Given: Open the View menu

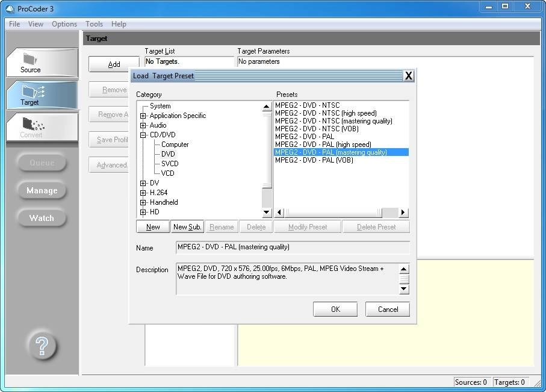Looking at the screenshot, I should (36, 24).
